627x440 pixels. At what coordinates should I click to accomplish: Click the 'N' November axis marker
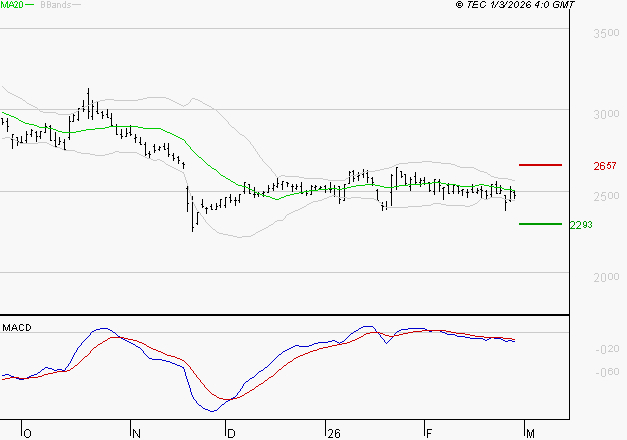[135, 433]
